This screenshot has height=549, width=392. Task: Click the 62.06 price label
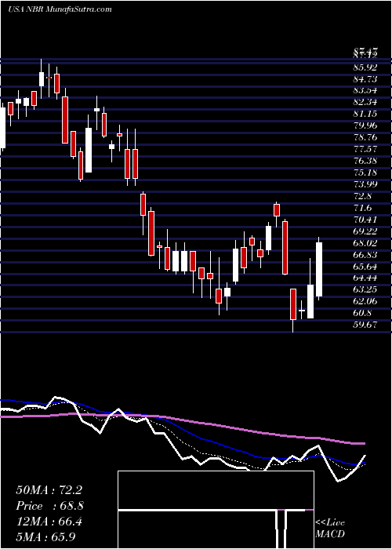click(x=365, y=301)
